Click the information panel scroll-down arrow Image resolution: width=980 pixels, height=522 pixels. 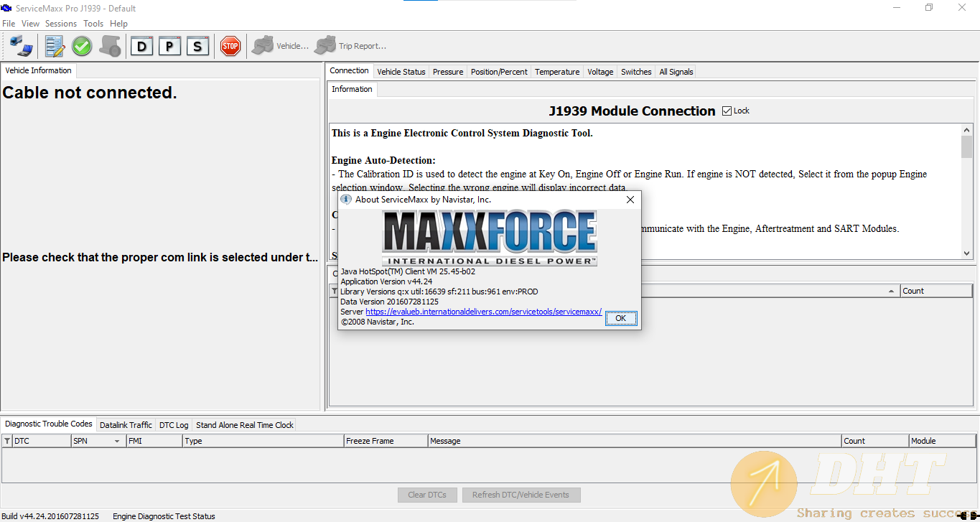[x=966, y=253]
